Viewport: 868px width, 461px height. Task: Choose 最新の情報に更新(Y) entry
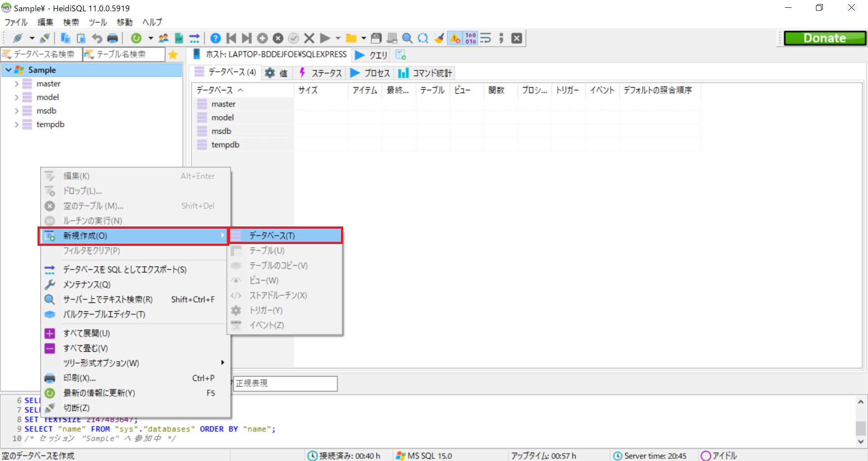(134, 393)
